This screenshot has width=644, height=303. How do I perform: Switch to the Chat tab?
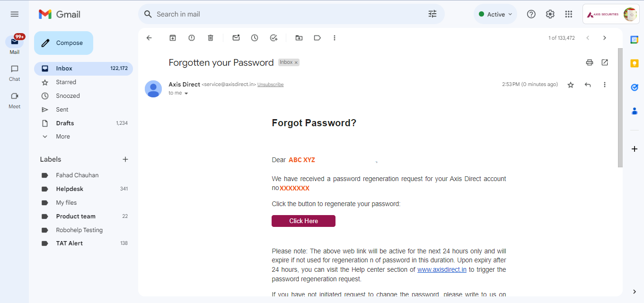tap(15, 72)
